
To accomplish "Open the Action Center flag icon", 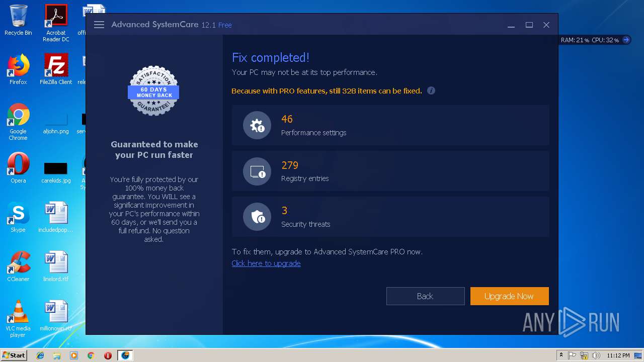I will [x=572, y=355].
